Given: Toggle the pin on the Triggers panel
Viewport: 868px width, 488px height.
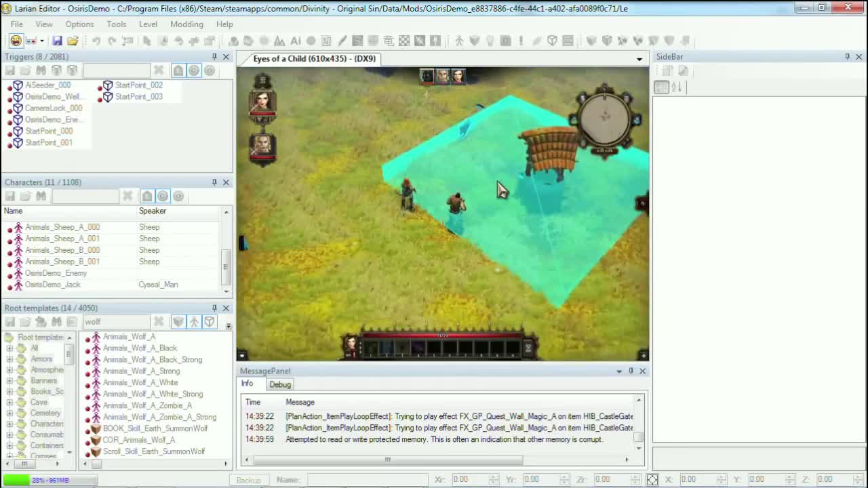Looking at the screenshot, I should [x=214, y=57].
